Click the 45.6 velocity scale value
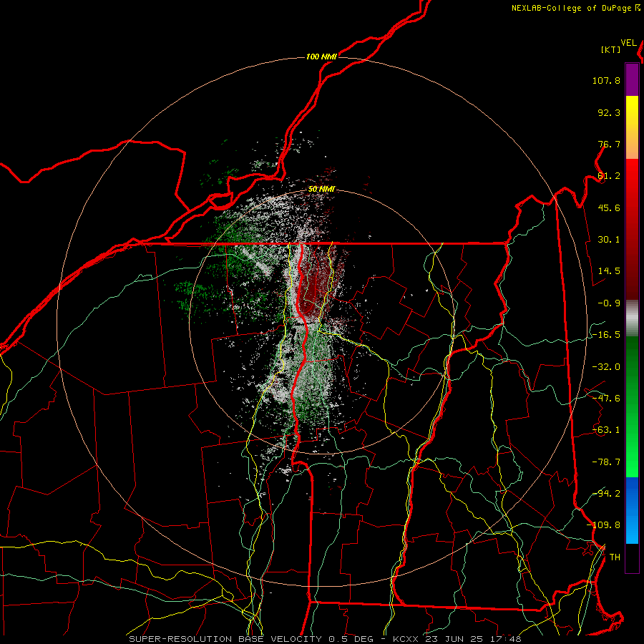 coord(609,208)
